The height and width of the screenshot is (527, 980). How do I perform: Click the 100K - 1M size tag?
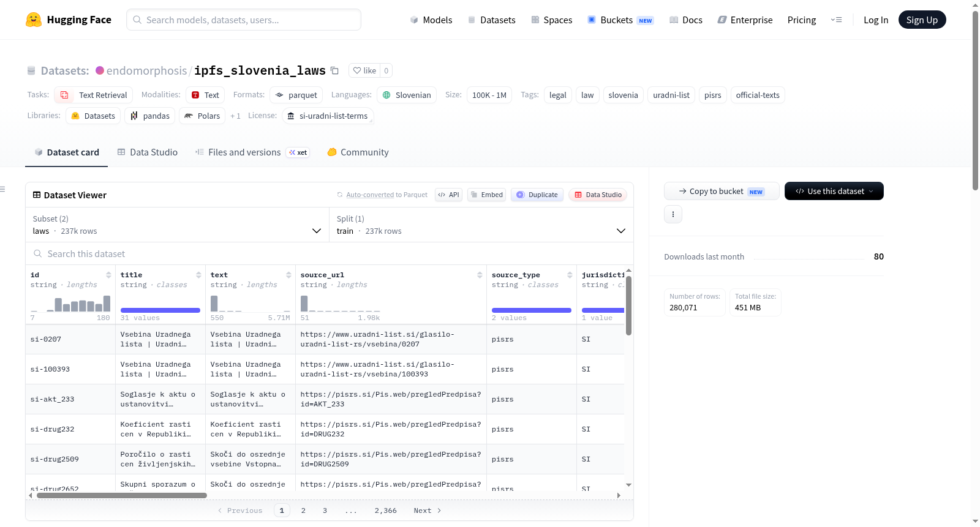489,95
